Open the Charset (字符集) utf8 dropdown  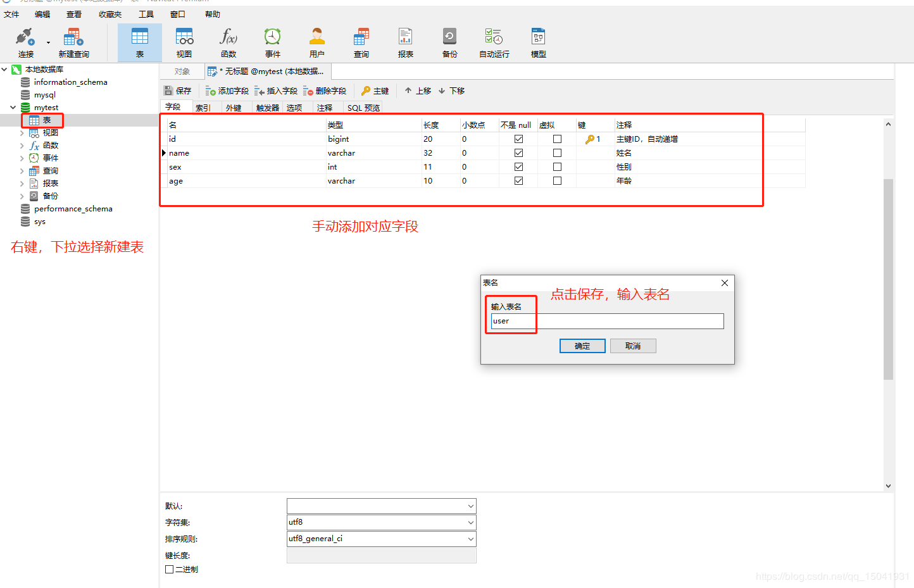381,522
